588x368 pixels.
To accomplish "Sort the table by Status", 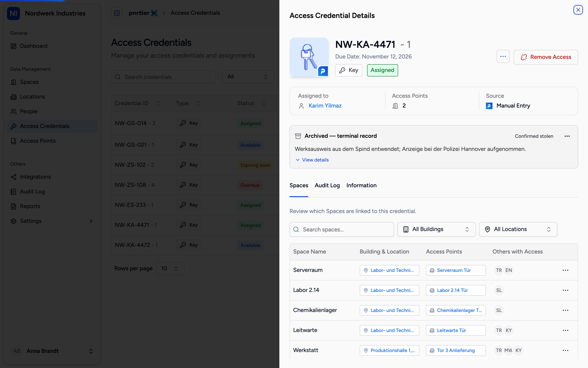I will coord(251,103).
